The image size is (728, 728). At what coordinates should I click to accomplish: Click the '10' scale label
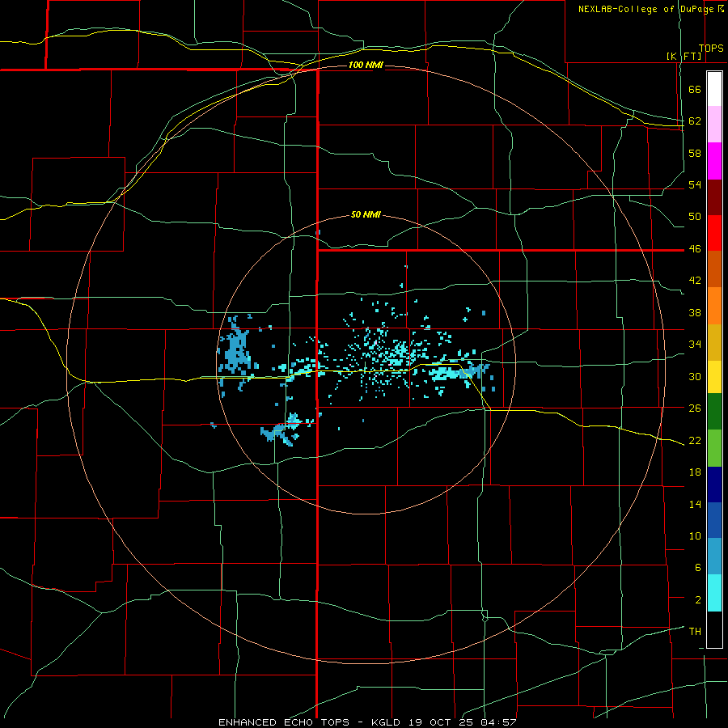pyautogui.click(x=695, y=535)
